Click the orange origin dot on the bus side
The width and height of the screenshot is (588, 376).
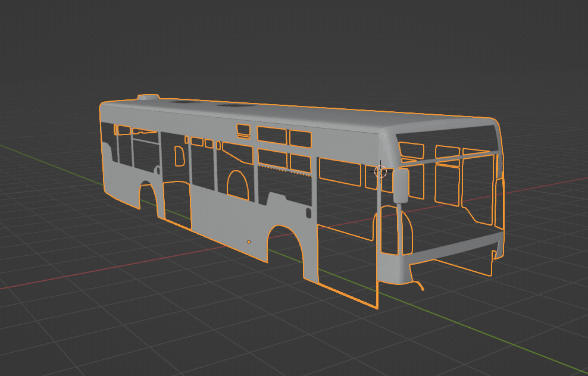249,242
